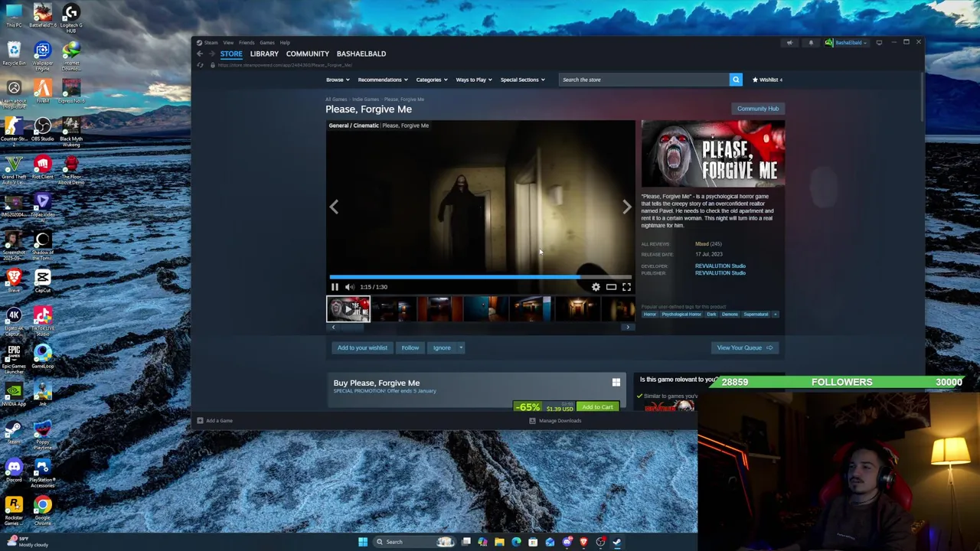This screenshot has height=551, width=980.
Task: Pause the Steam trailer video
Action: tap(335, 287)
